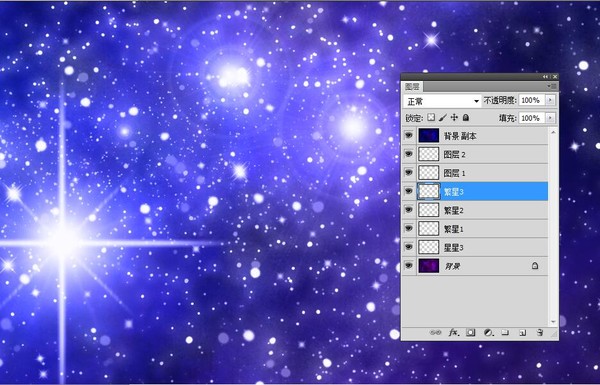Create new fill or adjustment layer

point(488,333)
